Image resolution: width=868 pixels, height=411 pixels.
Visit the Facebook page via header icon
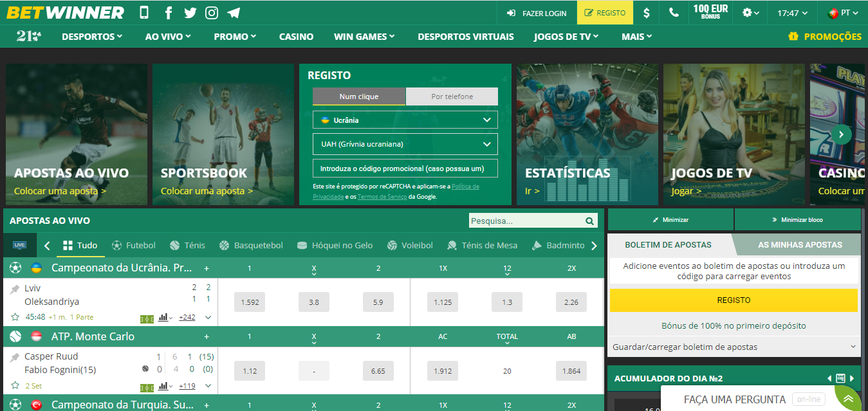pos(169,13)
